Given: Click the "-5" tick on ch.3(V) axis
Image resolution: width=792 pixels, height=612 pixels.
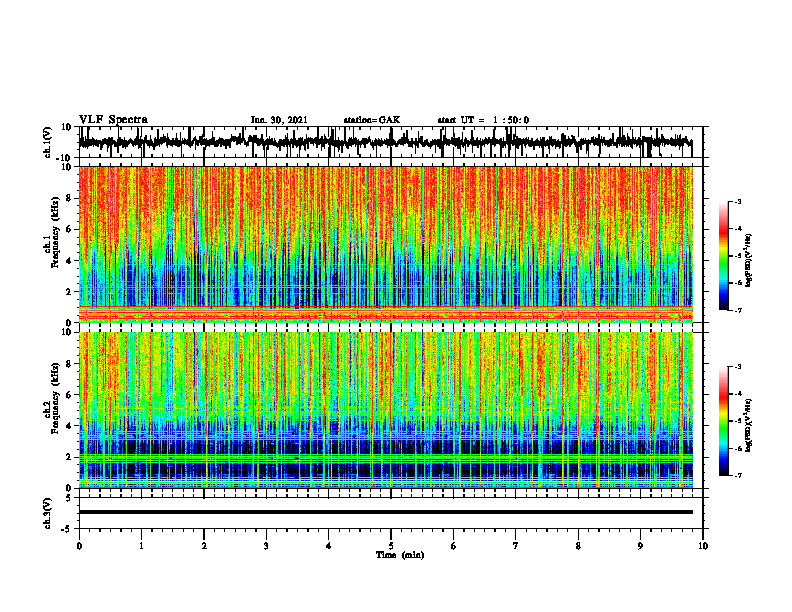Looking at the screenshot, I should click(67, 529).
